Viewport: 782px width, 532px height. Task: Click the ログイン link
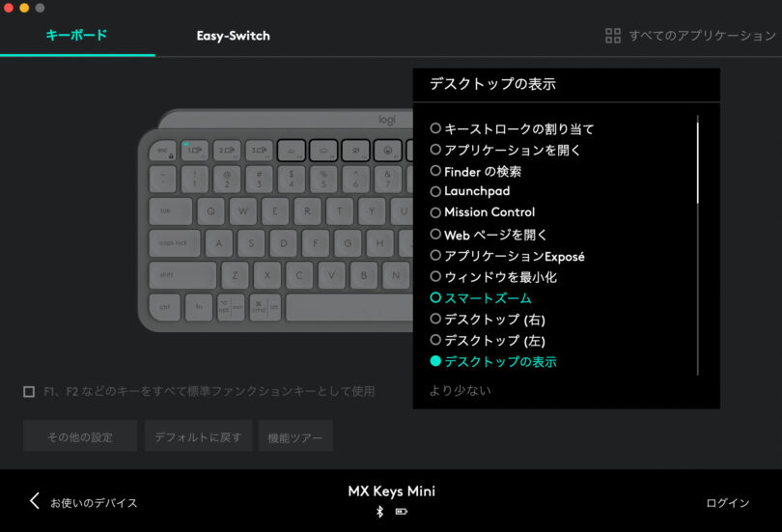pyautogui.click(x=728, y=503)
